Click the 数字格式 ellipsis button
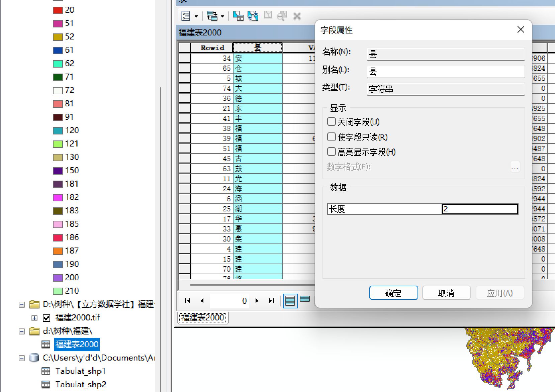555x392 pixels. coord(515,167)
